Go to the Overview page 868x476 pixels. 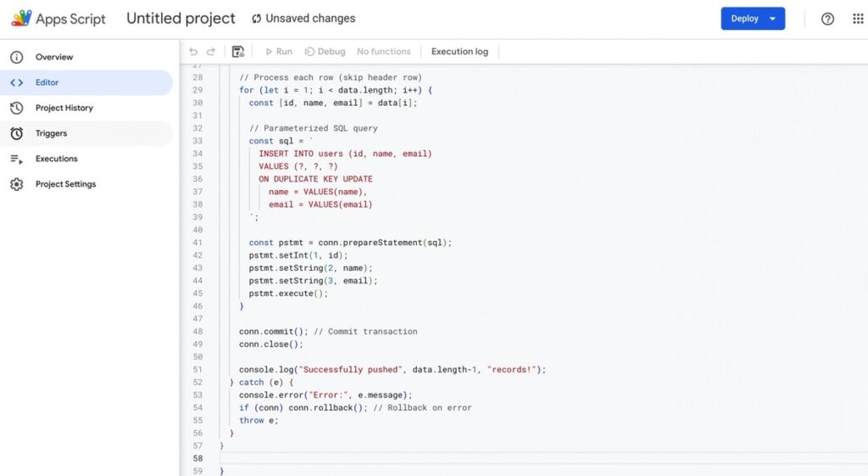click(x=54, y=57)
